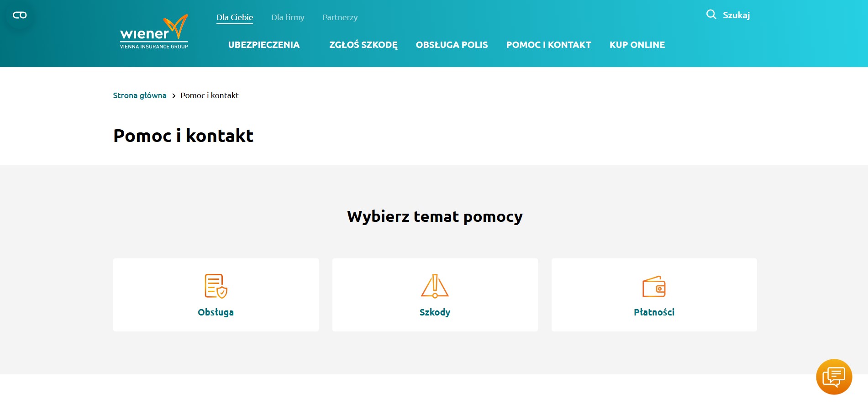
Task: Open the Płatności help topic card
Action: pos(654,312)
